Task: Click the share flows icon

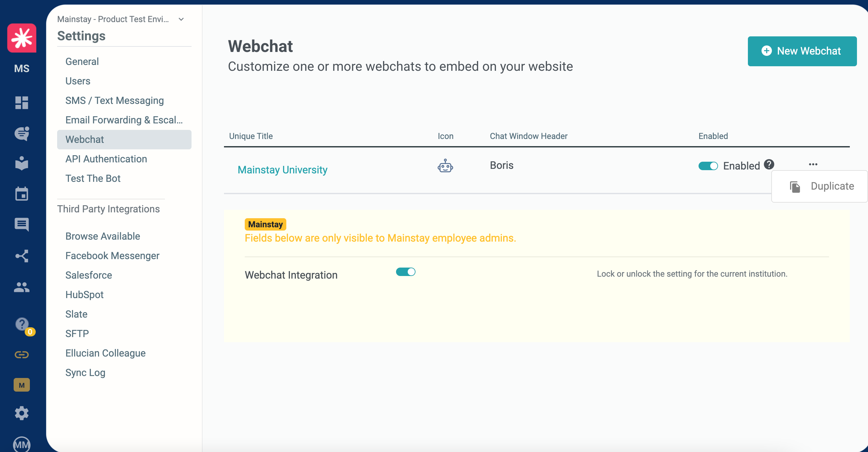Action: tap(21, 256)
